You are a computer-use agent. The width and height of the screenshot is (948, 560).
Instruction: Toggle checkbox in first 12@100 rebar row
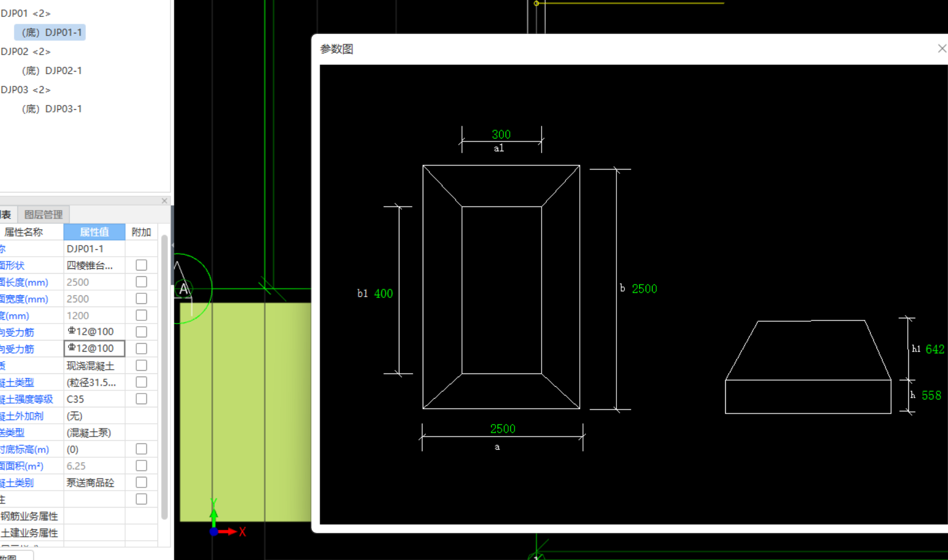141,332
